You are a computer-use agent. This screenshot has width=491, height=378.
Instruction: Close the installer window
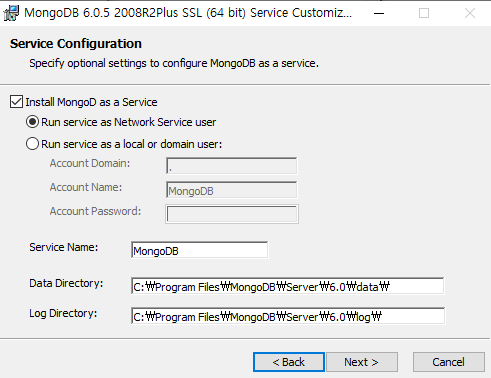[x=470, y=13]
